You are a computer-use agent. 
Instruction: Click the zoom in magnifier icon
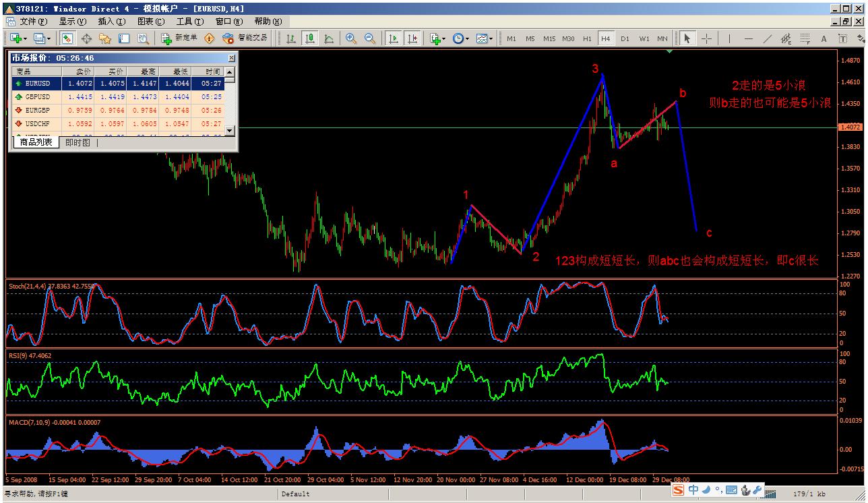click(x=350, y=38)
